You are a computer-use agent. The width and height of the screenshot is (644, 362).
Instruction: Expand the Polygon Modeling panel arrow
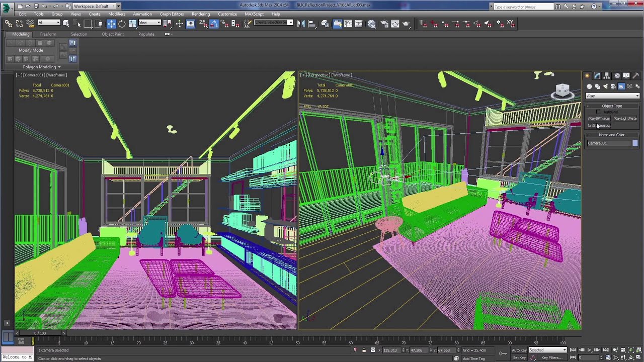click(59, 67)
